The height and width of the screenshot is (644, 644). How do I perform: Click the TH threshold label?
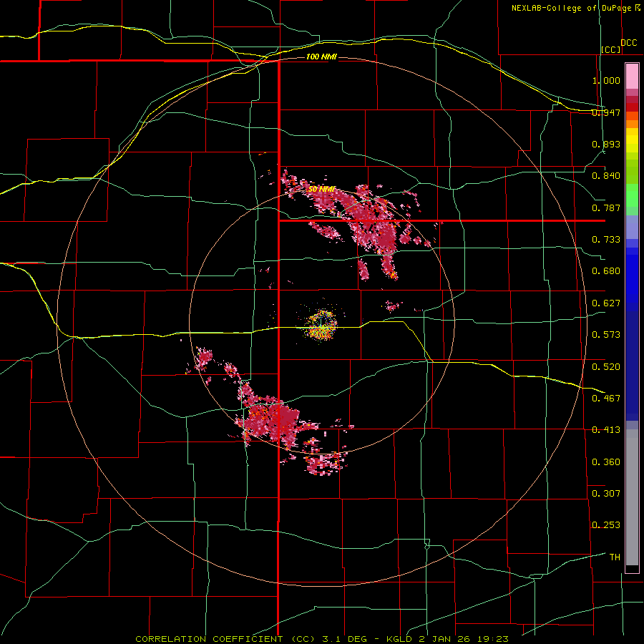point(615,557)
